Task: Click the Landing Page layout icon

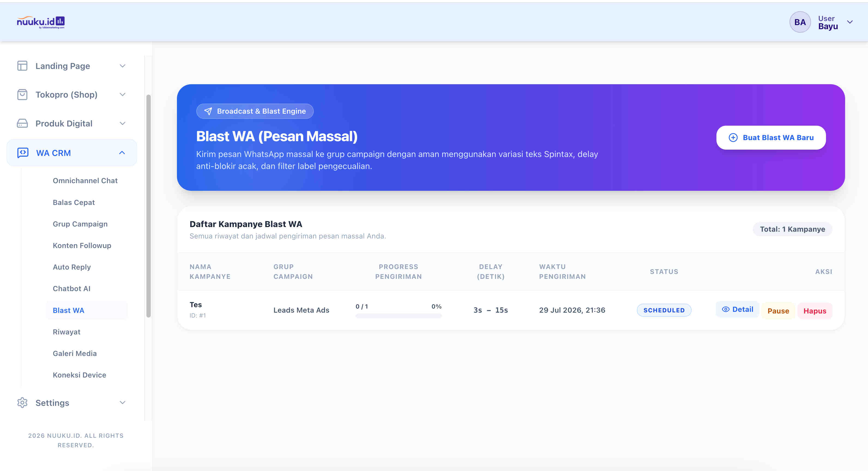Action: (x=22, y=66)
